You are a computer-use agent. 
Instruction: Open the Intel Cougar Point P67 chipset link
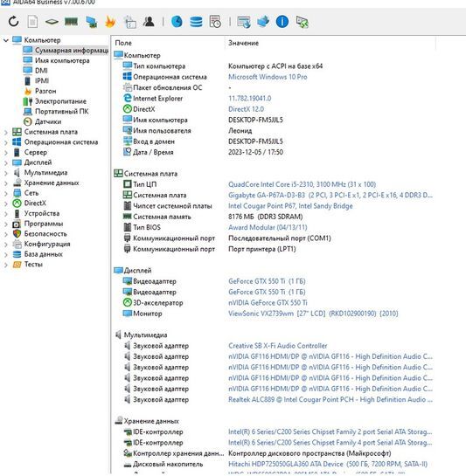click(x=290, y=206)
